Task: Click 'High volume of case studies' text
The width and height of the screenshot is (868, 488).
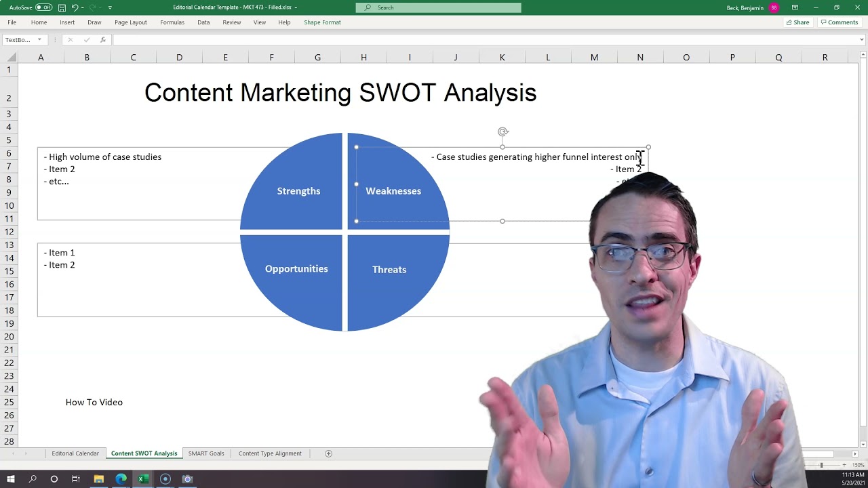Action: [105, 157]
